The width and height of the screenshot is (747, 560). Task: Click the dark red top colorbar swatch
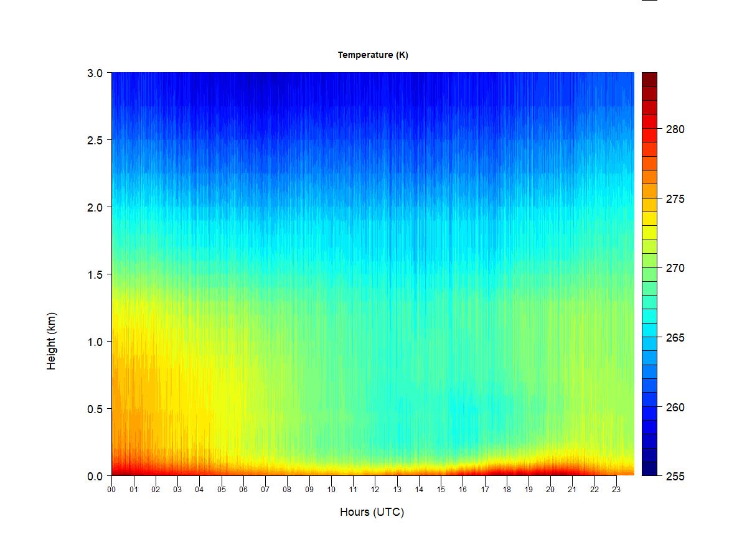tap(649, 79)
